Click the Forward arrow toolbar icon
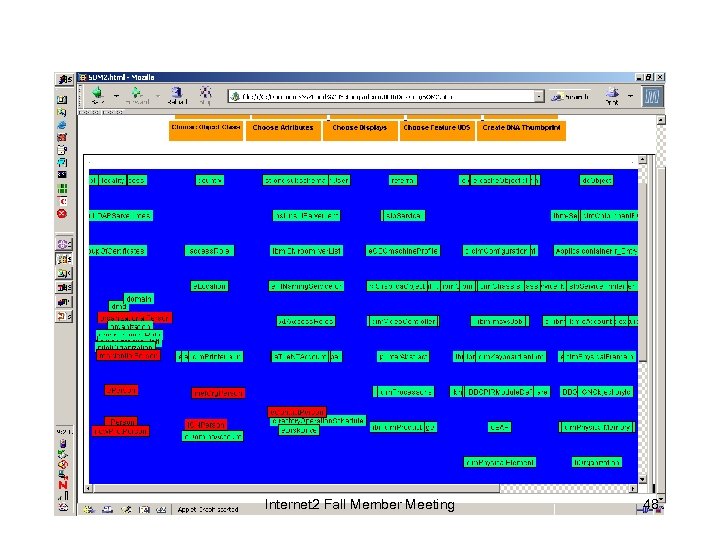This screenshot has width=720, height=540. (137, 95)
